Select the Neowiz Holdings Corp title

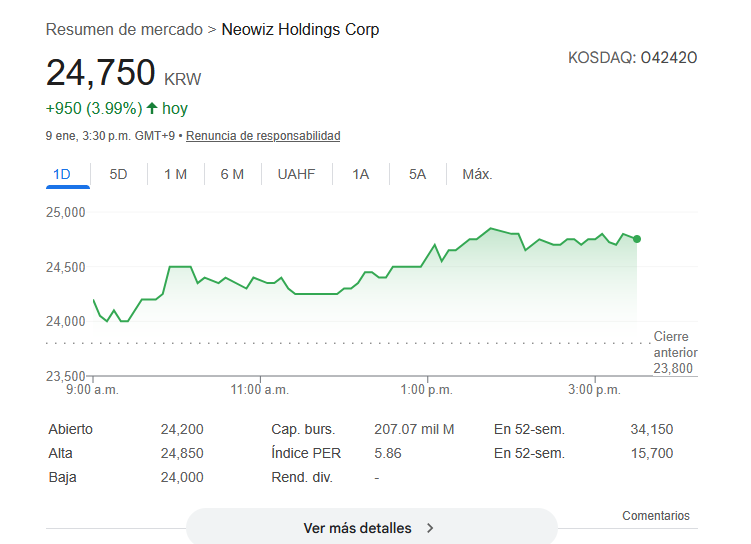[300, 30]
